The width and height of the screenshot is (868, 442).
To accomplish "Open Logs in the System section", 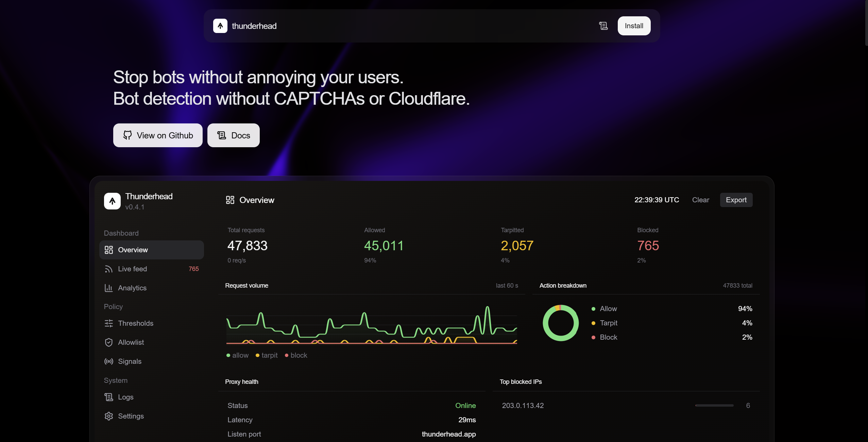I will click(x=152, y=397).
